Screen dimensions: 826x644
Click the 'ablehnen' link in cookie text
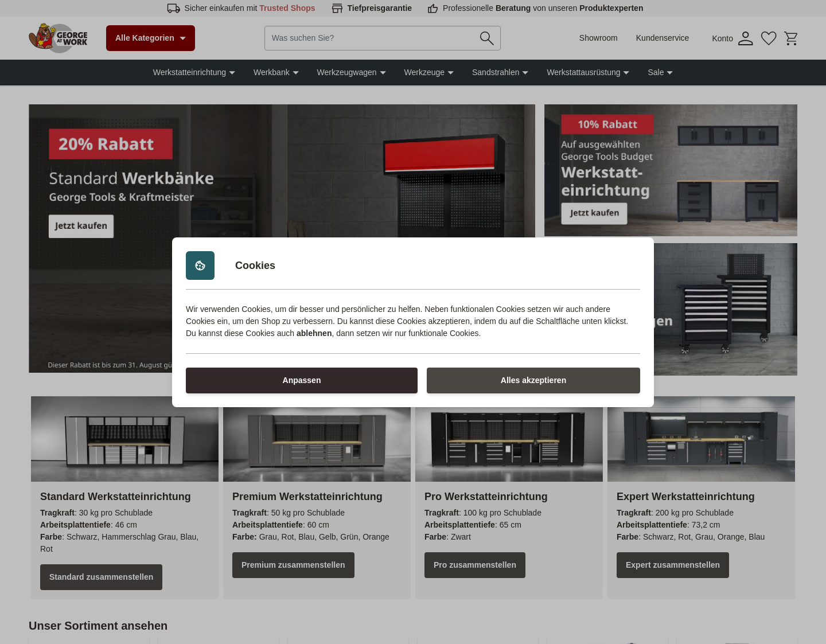click(x=314, y=333)
